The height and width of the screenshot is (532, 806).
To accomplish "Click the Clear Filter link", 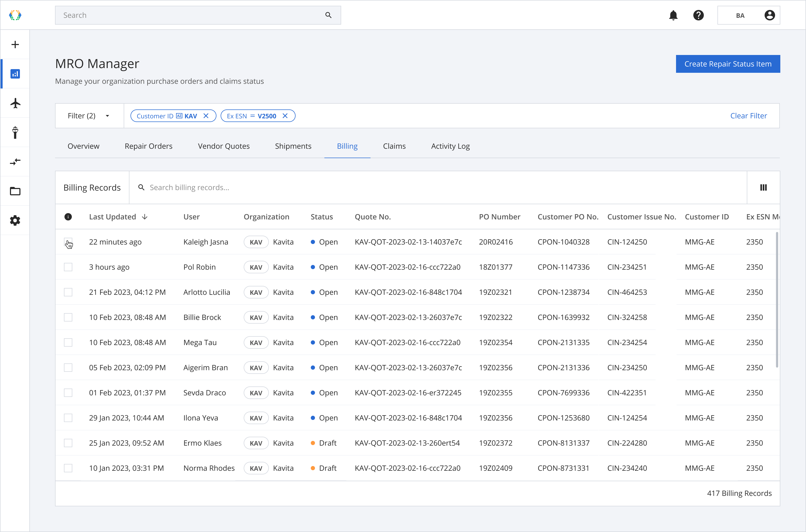I will coord(748,116).
